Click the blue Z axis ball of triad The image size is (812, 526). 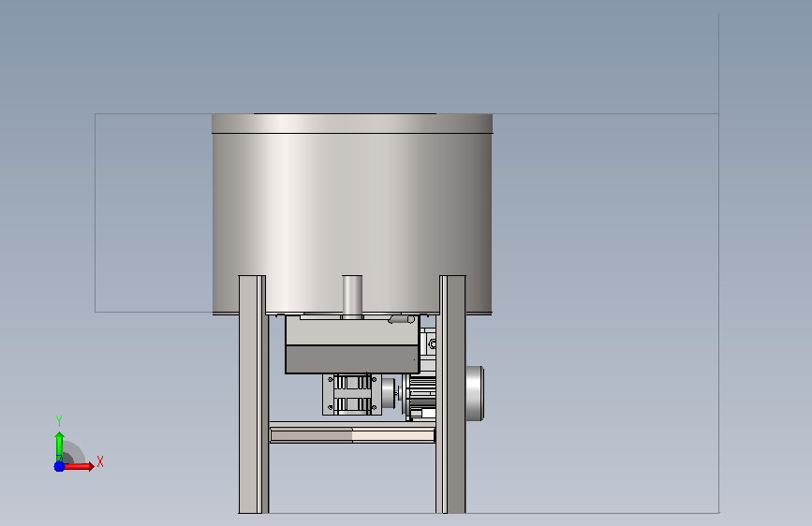[x=59, y=466]
